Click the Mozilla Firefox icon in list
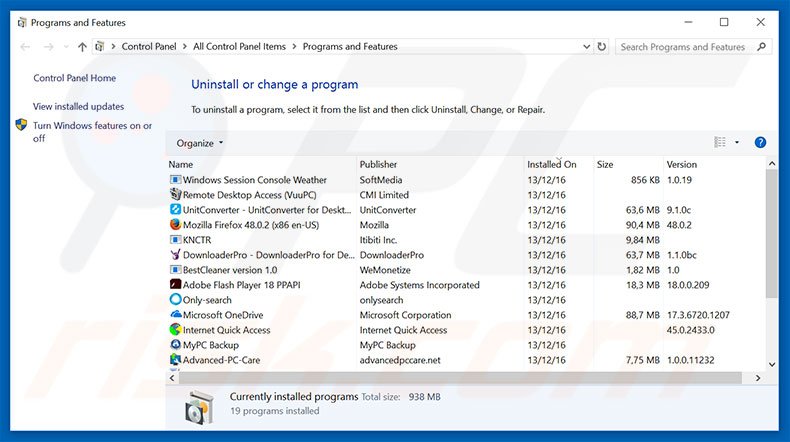The width and height of the screenshot is (790, 442). pyautogui.click(x=175, y=224)
